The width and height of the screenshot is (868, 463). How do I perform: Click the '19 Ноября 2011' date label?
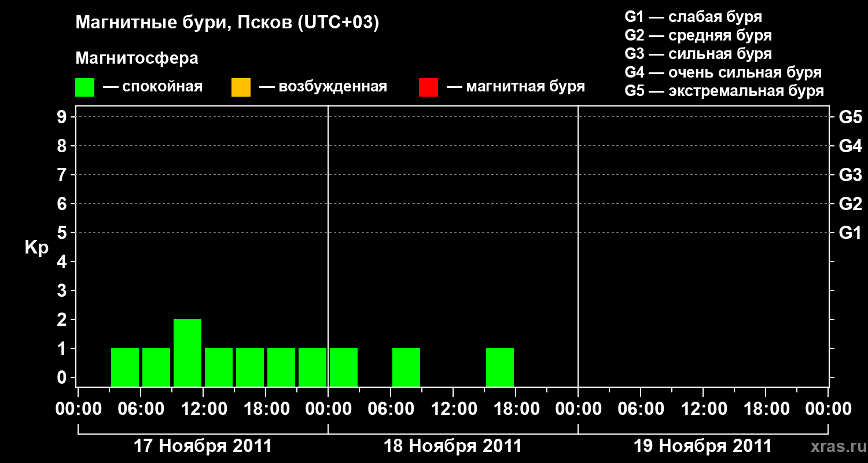coord(703,446)
